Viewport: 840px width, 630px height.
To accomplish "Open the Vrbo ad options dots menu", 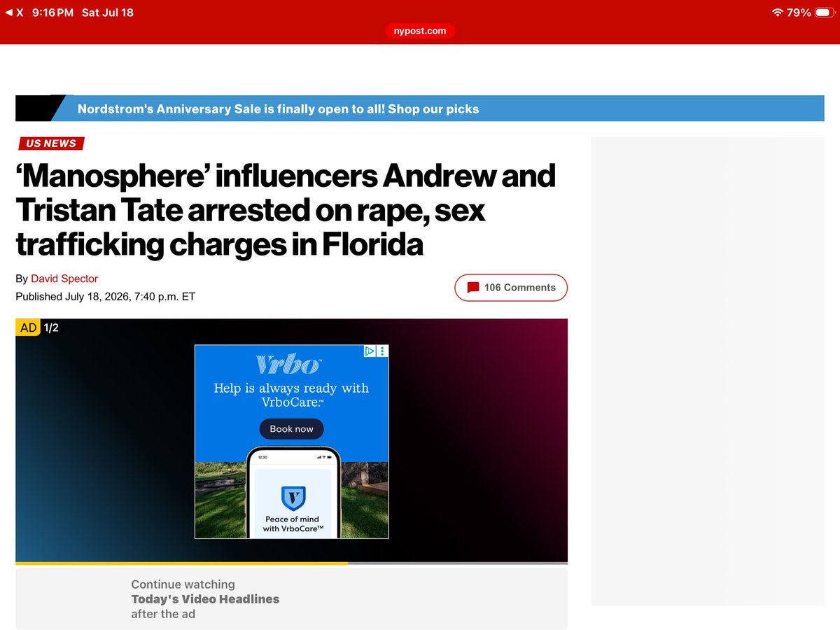I will pyautogui.click(x=382, y=351).
